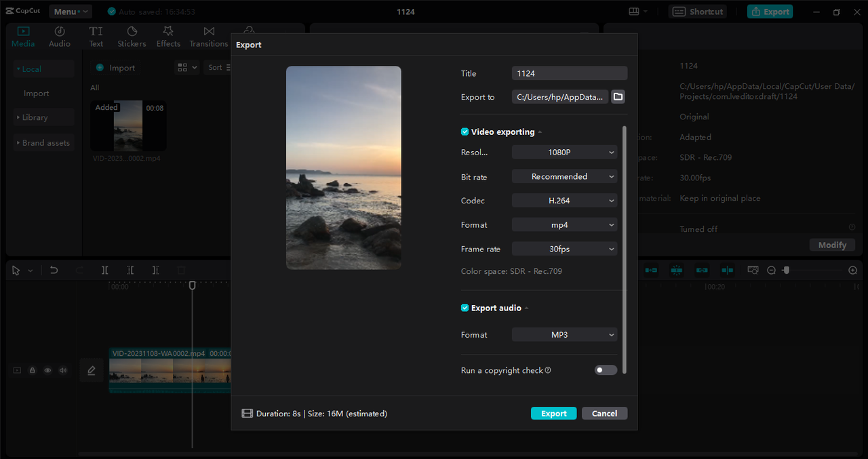Open the Frame rate 30fps dropdown

565,249
